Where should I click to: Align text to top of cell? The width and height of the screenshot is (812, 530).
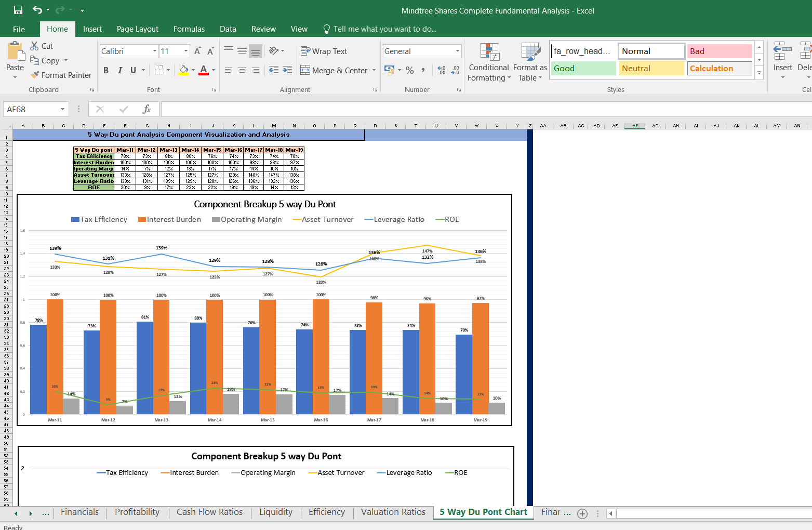[x=229, y=50]
